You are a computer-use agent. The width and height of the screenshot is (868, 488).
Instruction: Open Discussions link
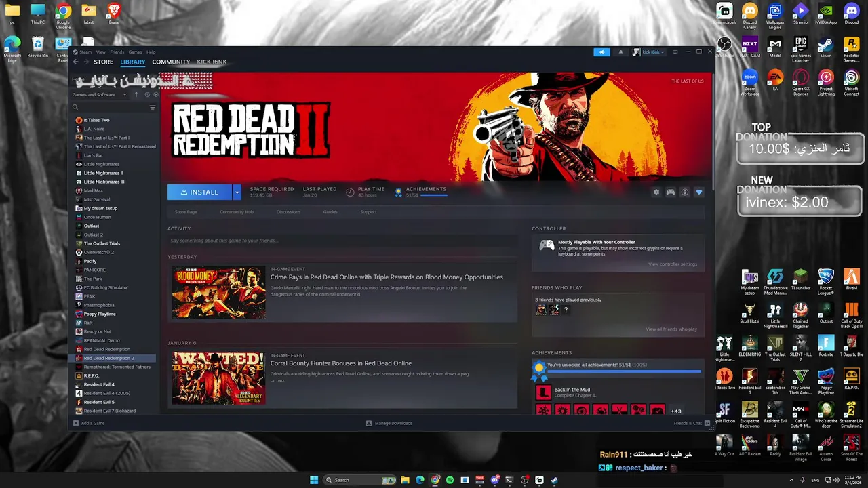click(288, 212)
